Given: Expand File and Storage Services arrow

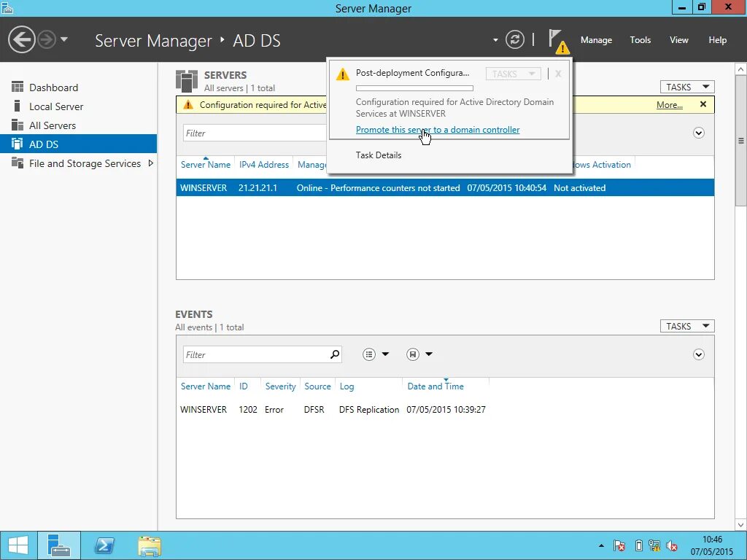Looking at the screenshot, I should [x=150, y=163].
